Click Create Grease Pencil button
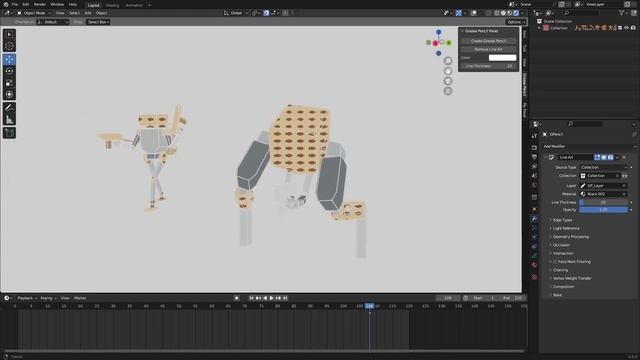The image size is (640, 360). (x=488, y=41)
